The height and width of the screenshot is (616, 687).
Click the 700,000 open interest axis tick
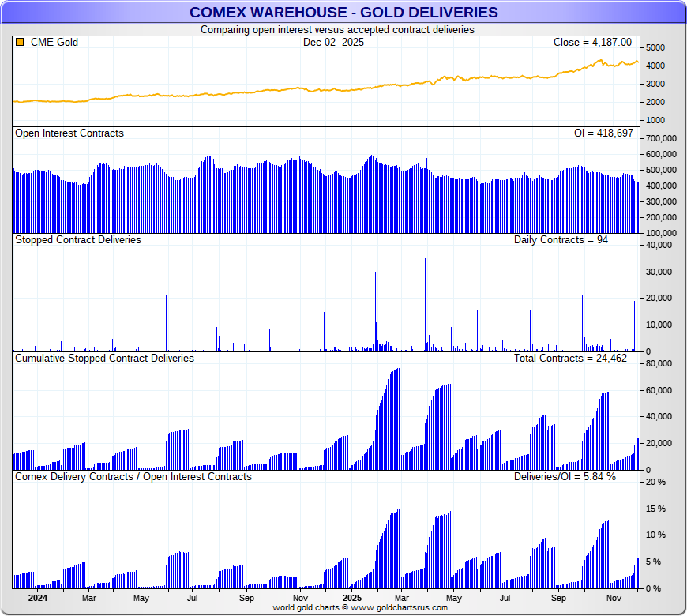pyautogui.click(x=661, y=138)
